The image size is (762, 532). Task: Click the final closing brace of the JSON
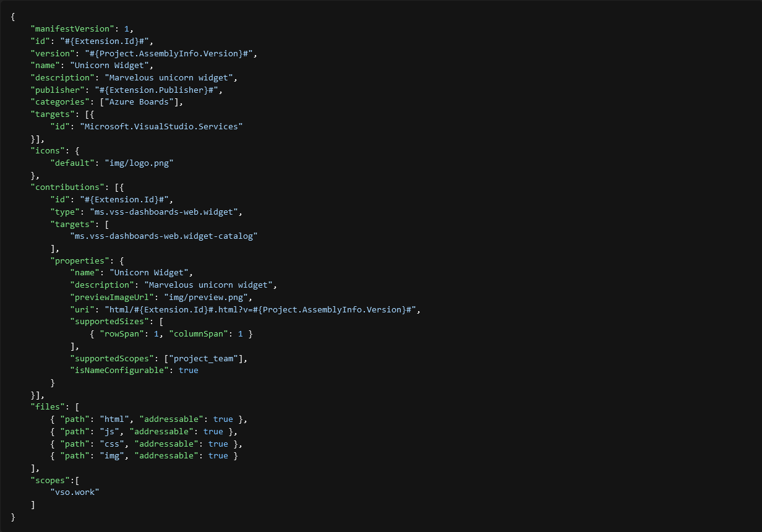click(13, 517)
